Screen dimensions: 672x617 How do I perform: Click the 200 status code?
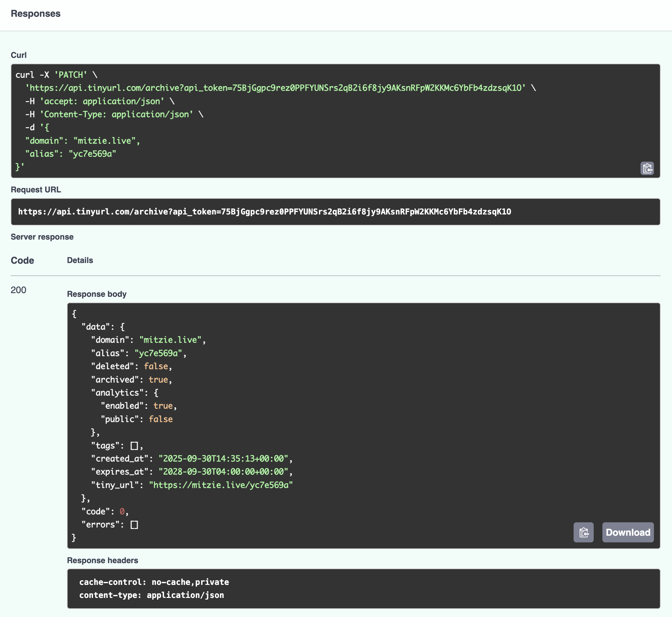tap(18, 290)
